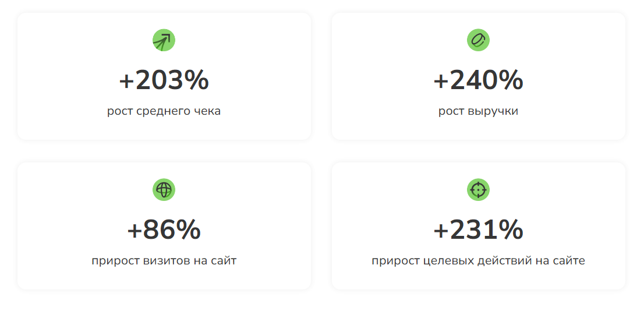Click the word 'чека' in first card
Viewport: 644px width, 311px height.
(208, 111)
